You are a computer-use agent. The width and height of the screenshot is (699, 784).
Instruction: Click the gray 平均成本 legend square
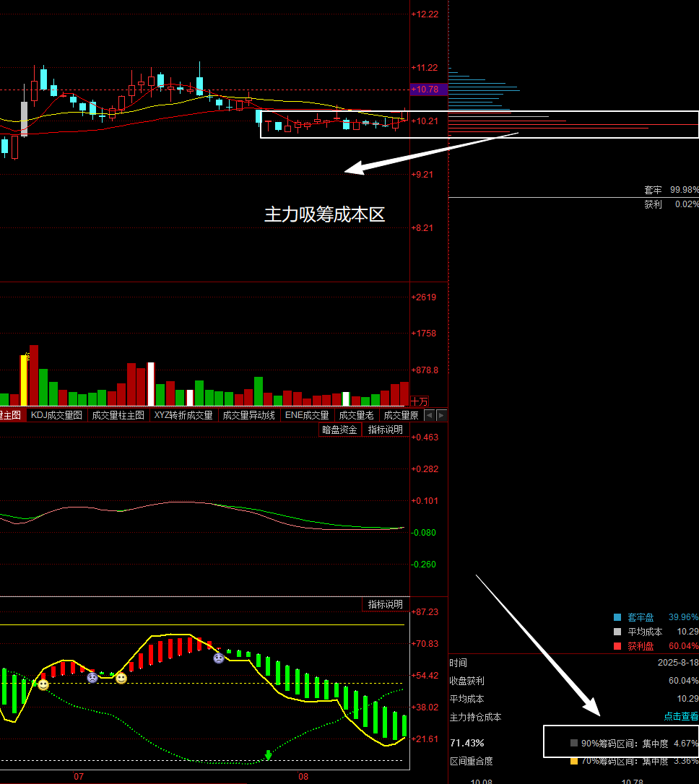[617, 632]
